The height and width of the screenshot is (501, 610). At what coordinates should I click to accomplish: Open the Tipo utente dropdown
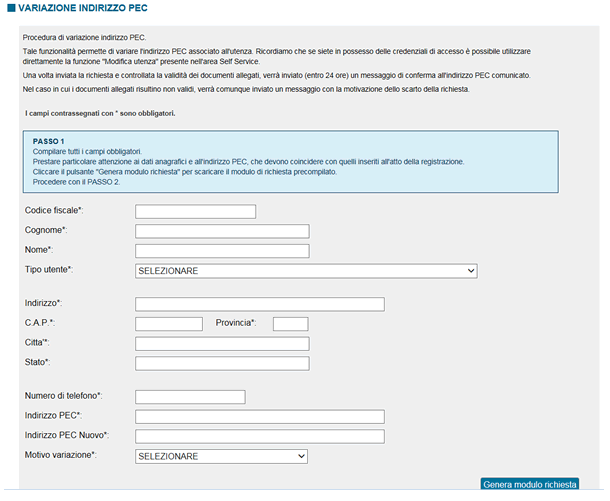306,271
